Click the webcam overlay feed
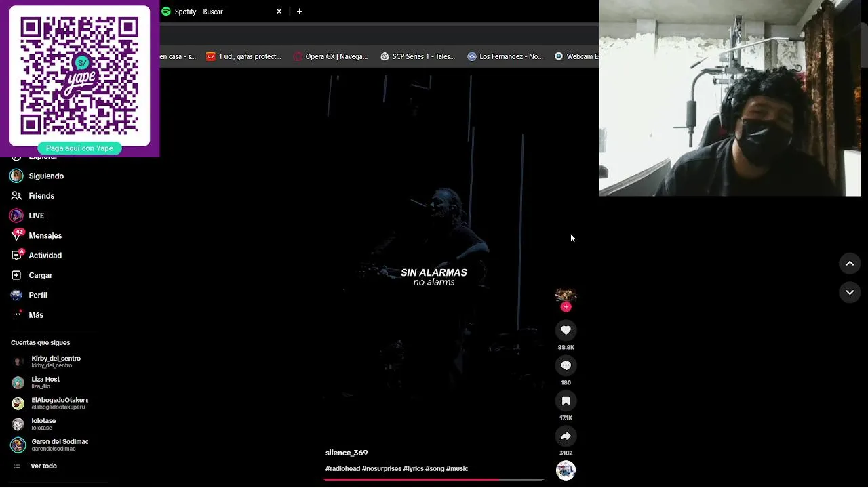The width and height of the screenshot is (868, 488). (730, 98)
